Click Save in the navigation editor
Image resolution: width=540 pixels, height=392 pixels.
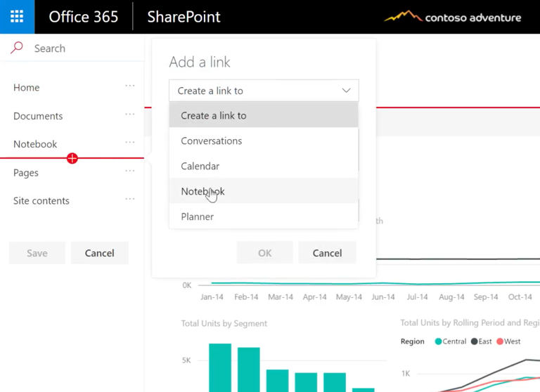37,253
